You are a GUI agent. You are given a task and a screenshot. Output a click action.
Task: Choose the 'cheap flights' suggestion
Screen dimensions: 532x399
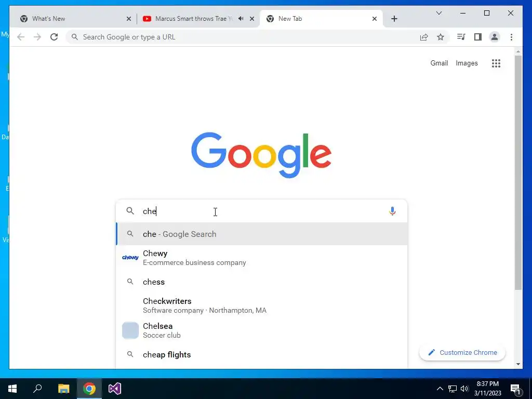pos(261,355)
